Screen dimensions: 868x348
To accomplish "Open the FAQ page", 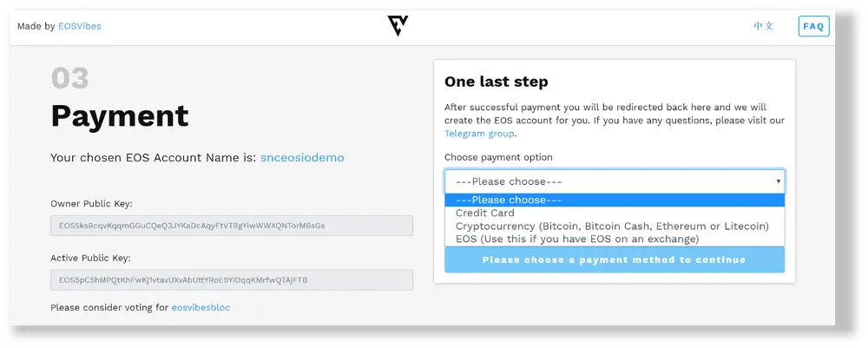I will click(x=813, y=26).
